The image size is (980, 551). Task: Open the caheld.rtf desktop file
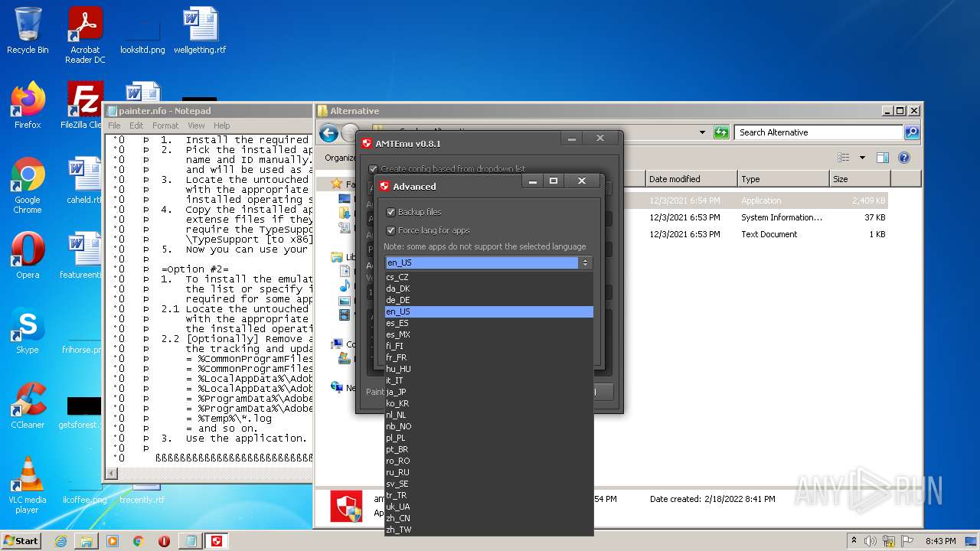[x=84, y=181]
